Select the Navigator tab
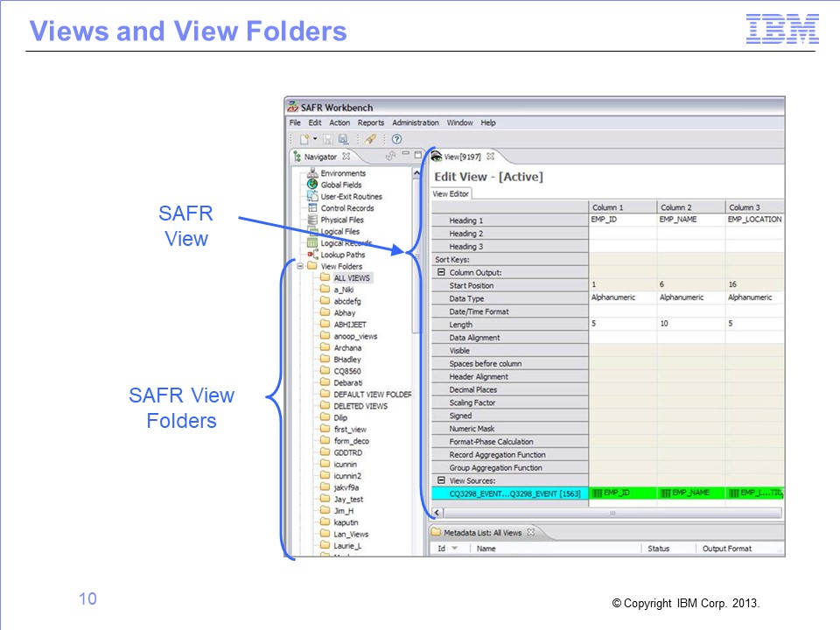Screen dimensions: 840x630 320,157
